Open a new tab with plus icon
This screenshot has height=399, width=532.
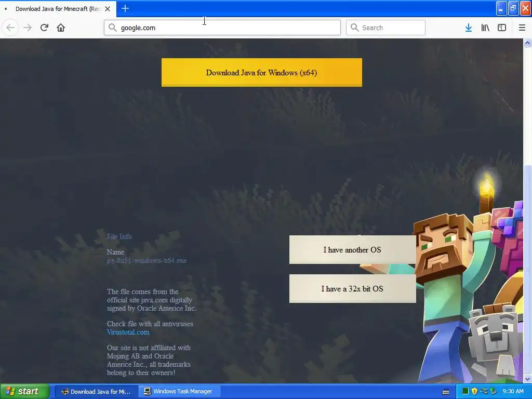(x=125, y=8)
